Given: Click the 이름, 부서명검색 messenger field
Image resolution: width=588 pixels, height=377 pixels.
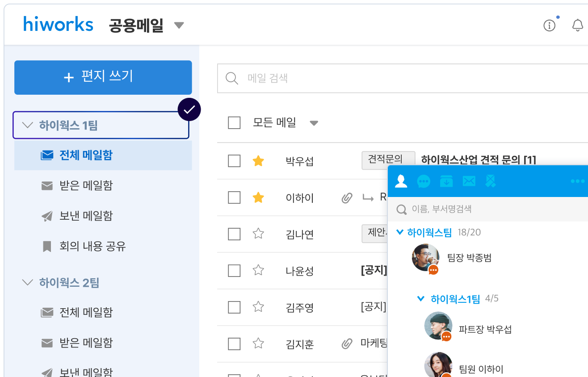Looking at the screenshot, I should [x=488, y=209].
